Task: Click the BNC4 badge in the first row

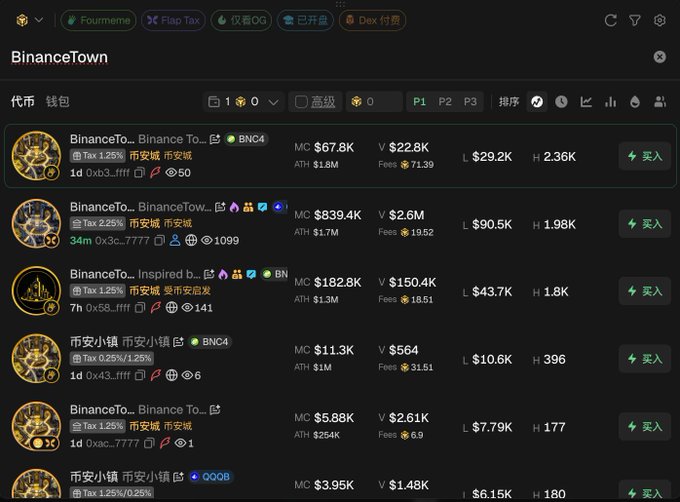Action: pos(246,139)
